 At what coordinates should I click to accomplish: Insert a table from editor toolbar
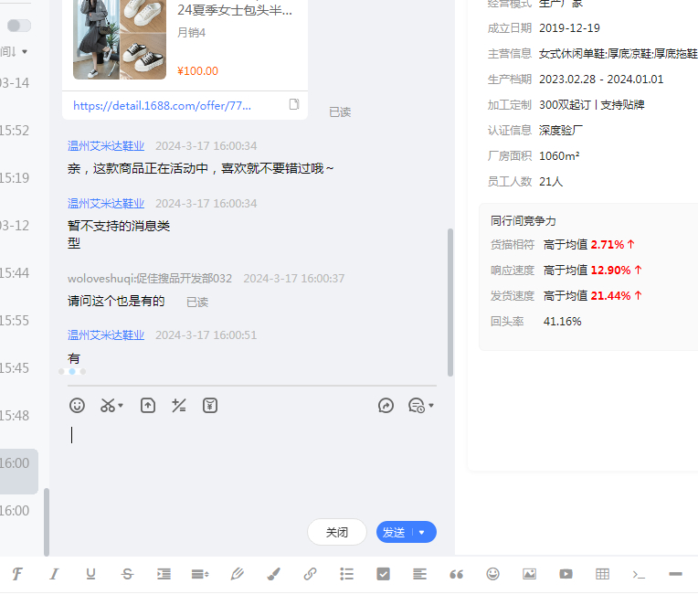[602, 574]
